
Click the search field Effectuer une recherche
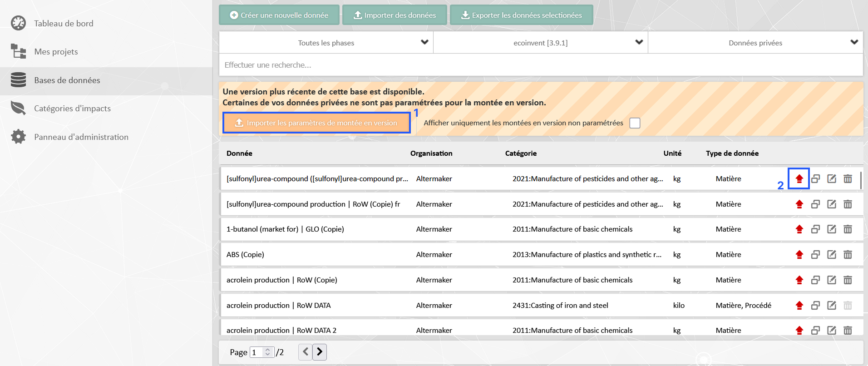tap(541, 65)
